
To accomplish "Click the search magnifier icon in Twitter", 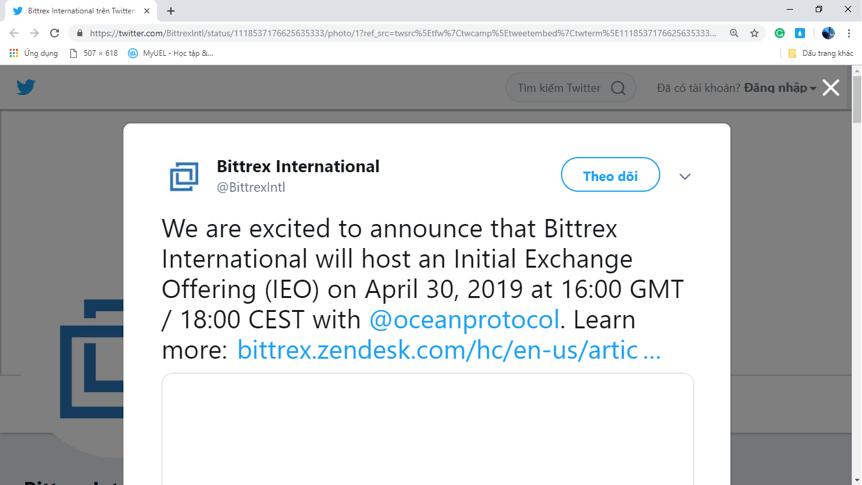I will [x=618, y=88].
